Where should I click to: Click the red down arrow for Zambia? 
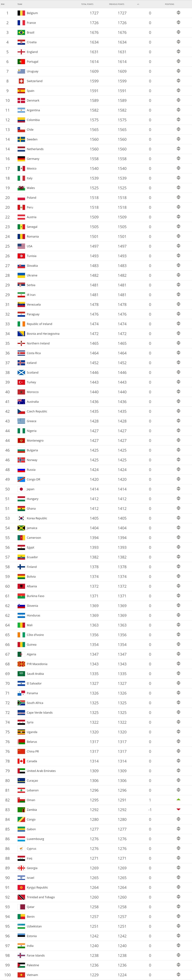coord(178,810)
